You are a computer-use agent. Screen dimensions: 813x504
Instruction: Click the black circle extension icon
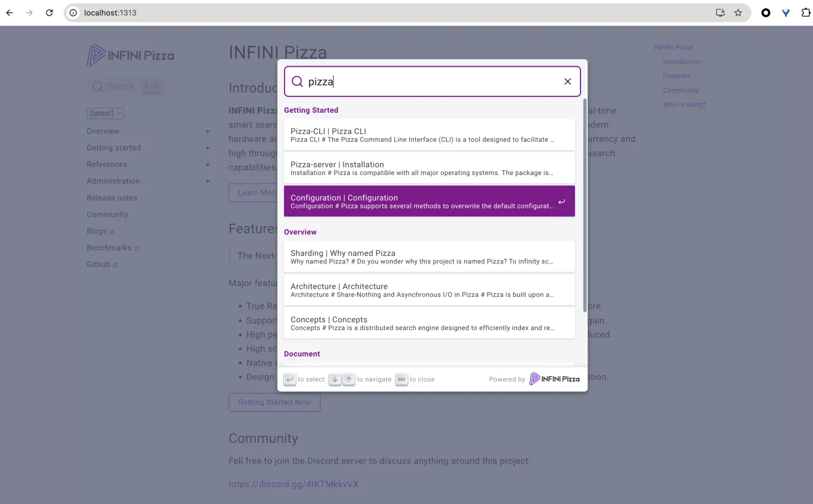(766, 12)
